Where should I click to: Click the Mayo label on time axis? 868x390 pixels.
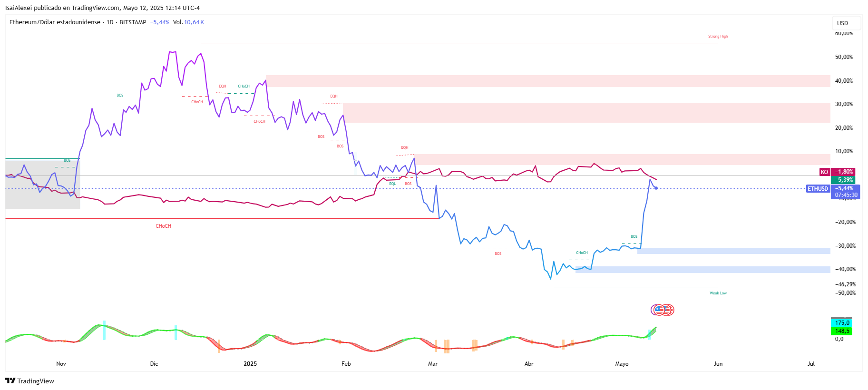click(x=622, y=364)
